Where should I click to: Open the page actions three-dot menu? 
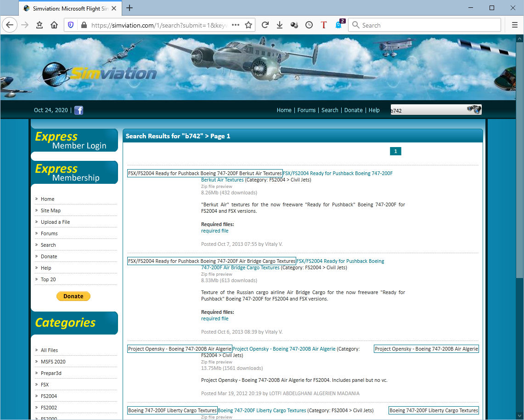coord(236,25)
